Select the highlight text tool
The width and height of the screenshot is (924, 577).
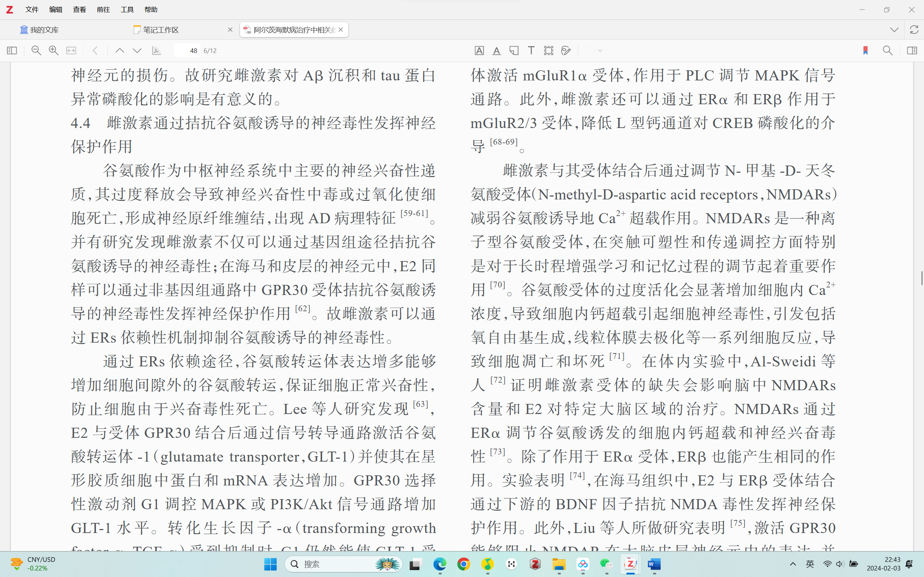pos(479,50)
